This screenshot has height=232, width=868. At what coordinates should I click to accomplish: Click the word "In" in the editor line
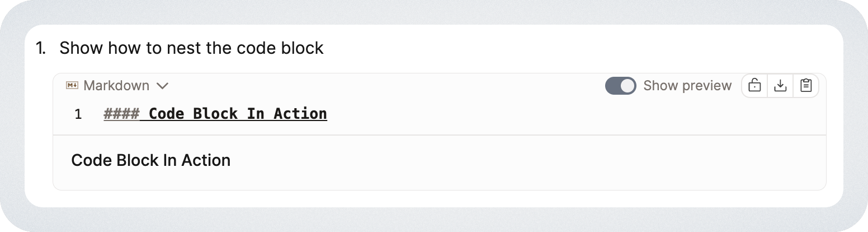click(256, 114)
